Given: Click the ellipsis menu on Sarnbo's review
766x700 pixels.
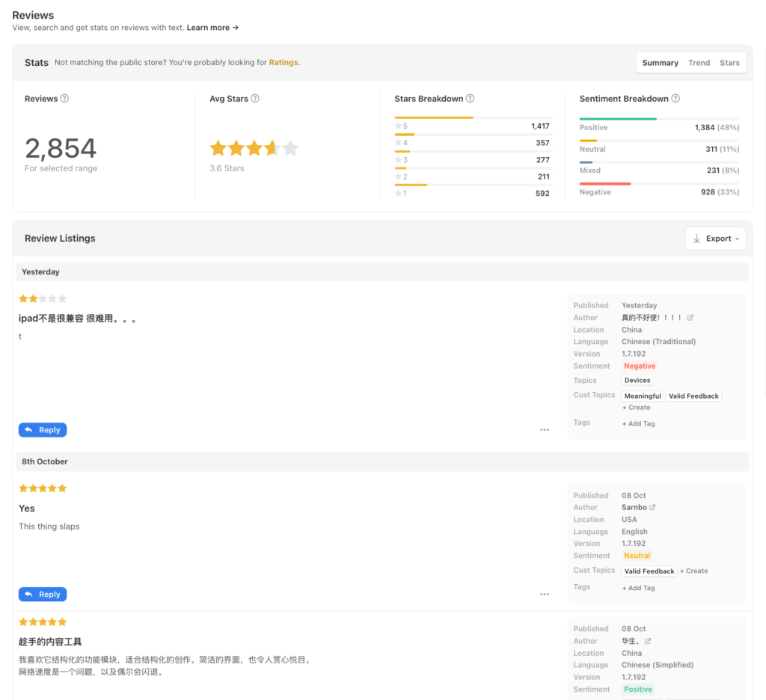Looking at the screenshot, I should [x=545, y=594].
